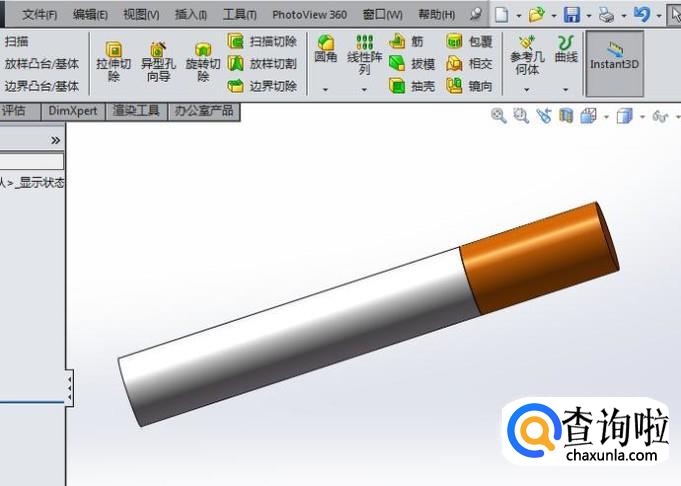Select the 扫描 sweep boss feature
This screenshot has height=486, width=681.
tap(17, 42)
